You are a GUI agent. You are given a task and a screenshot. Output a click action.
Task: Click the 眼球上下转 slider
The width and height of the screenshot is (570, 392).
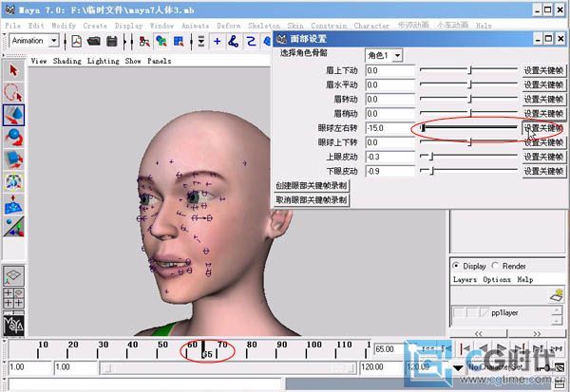tap(469, 142)
